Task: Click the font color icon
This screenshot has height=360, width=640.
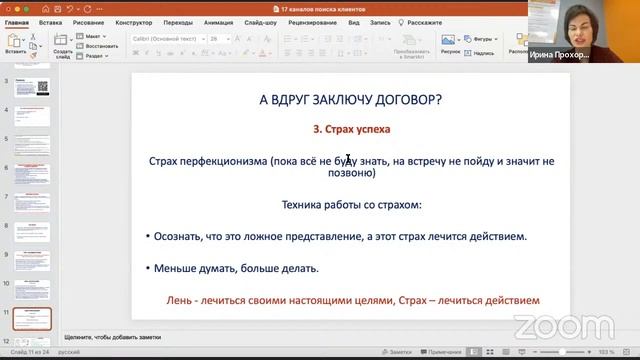Action: (x=263, y=53)
